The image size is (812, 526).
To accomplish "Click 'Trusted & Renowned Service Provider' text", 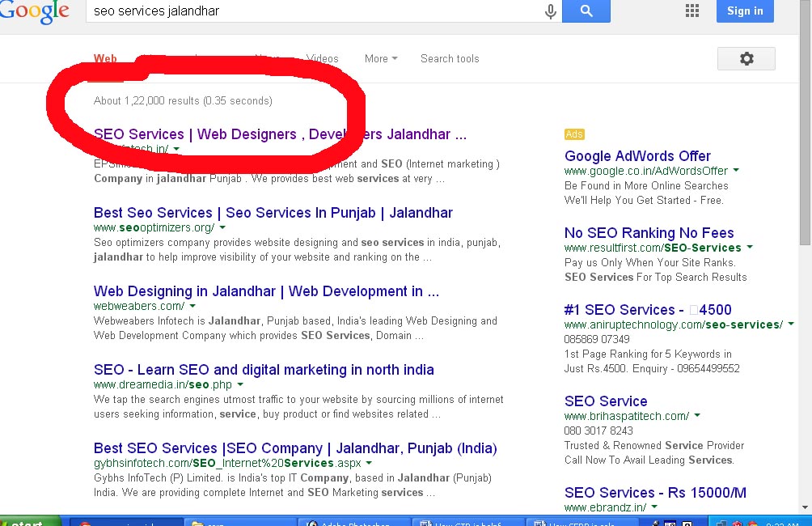I will pyautogui.click(x=653, y=445).
